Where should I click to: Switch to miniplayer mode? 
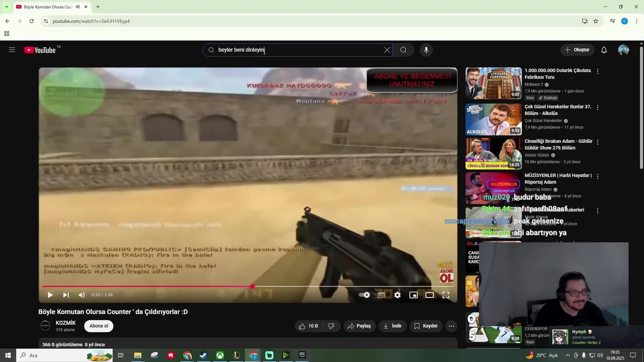(x=414, y=295)
